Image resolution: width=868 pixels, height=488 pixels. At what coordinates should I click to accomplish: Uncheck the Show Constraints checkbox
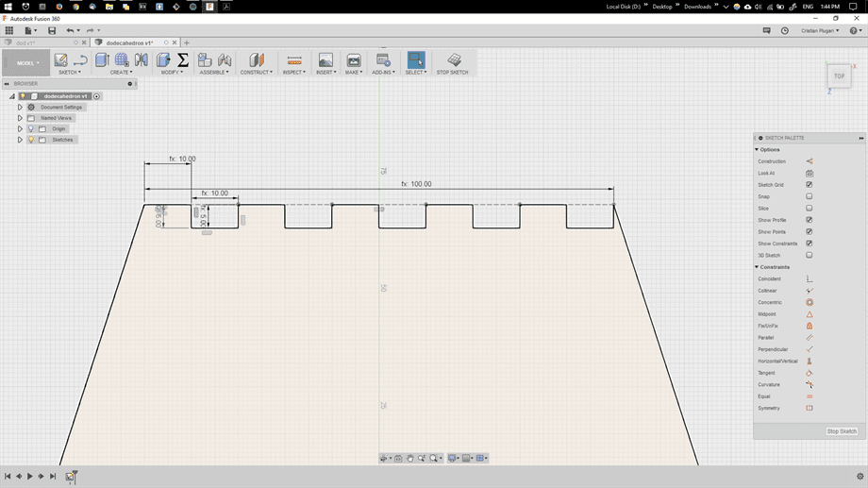click(x=810, y=244)
